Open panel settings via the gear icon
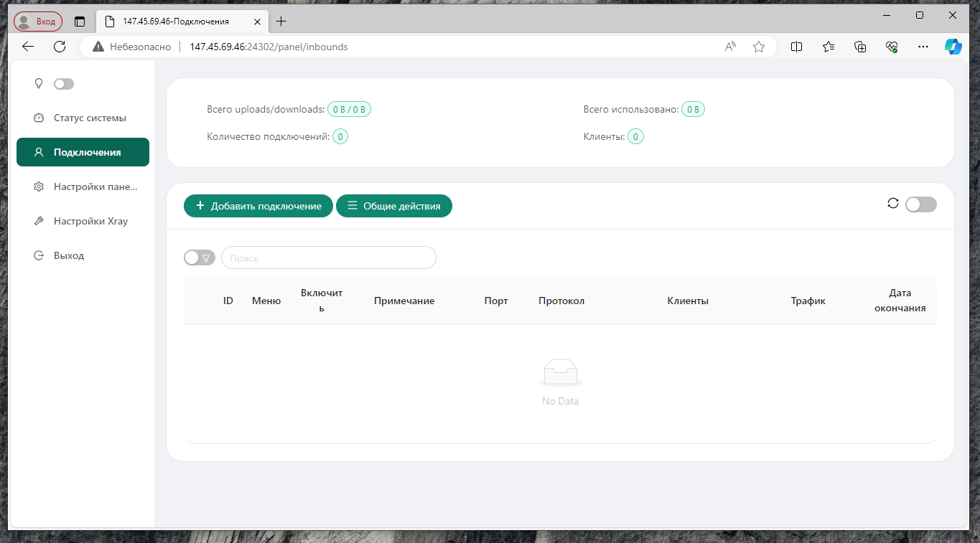Image resolution: width=980 pixels, height=543 pixels. click(x=38, y=186)
